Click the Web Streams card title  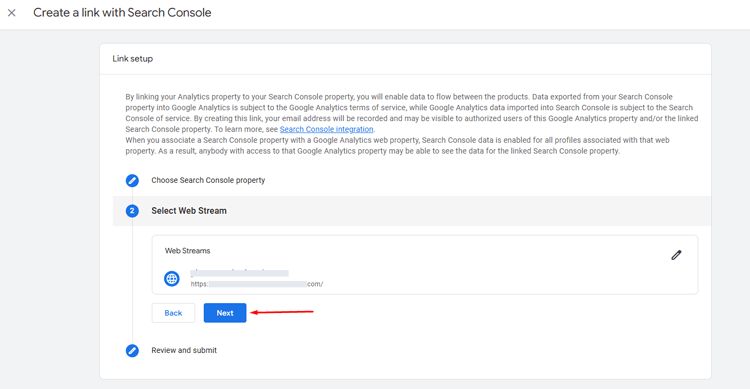click(188, 251)
